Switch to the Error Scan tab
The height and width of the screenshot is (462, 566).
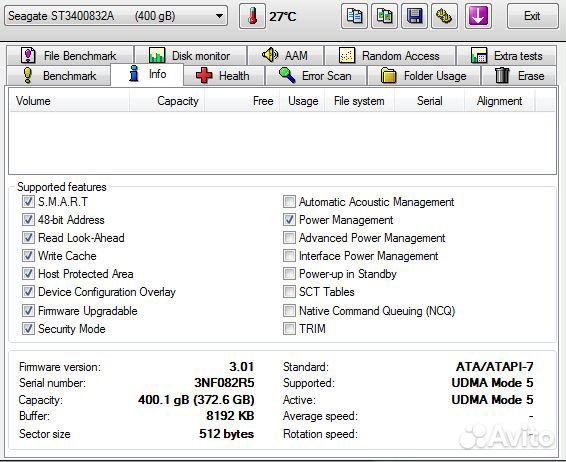click(316, 76)
